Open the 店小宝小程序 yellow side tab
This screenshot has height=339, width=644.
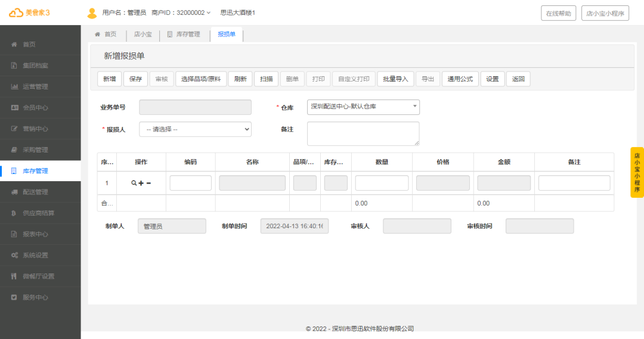(x=636, y=172)
